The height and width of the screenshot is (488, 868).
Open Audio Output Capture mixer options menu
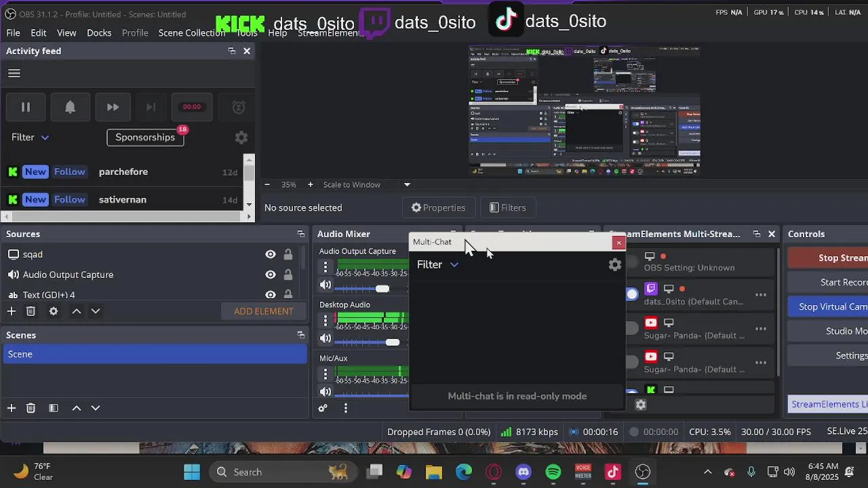[x=325, y=267]
